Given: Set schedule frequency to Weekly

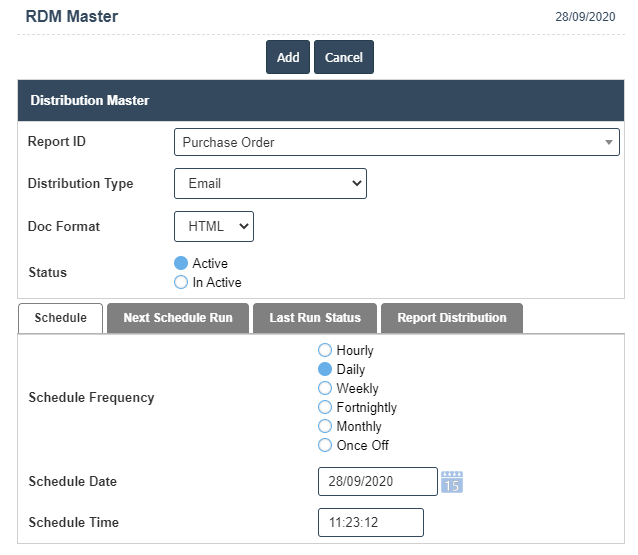Looking at the screenshot, I should tap(325, 388).
